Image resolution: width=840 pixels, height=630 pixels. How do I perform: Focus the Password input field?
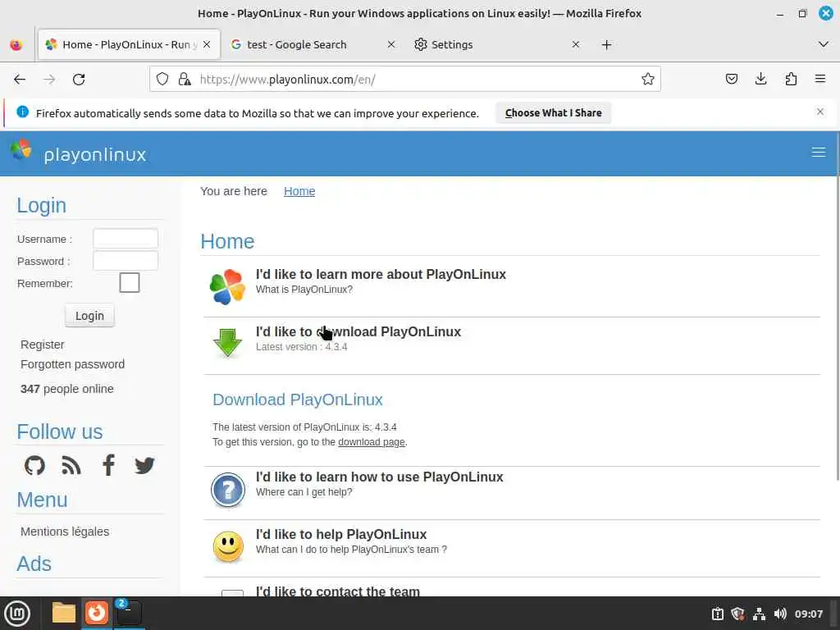click(x=126, y=261)
